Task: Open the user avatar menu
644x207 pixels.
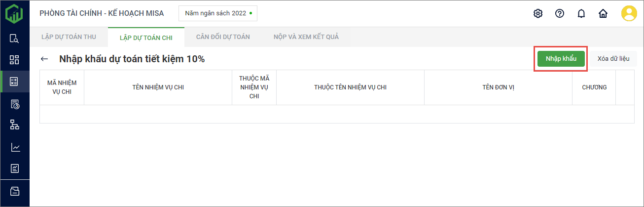Action: (x=629, y=13)
